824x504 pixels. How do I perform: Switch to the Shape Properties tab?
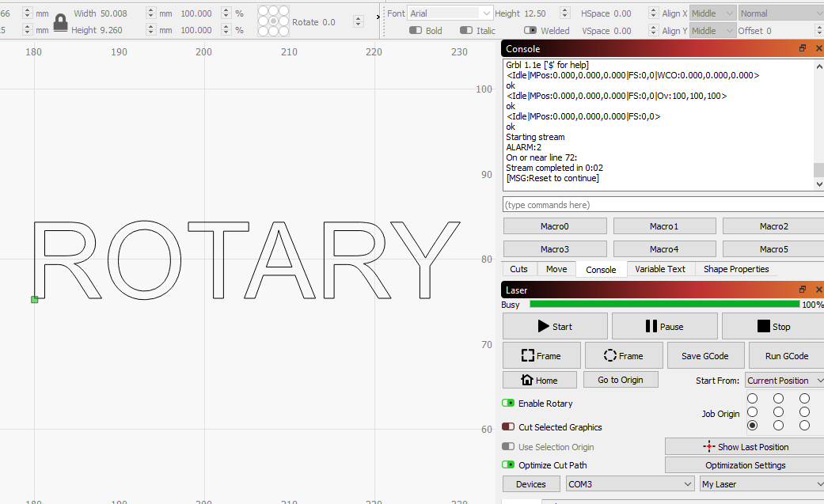(x=736, y=269)
